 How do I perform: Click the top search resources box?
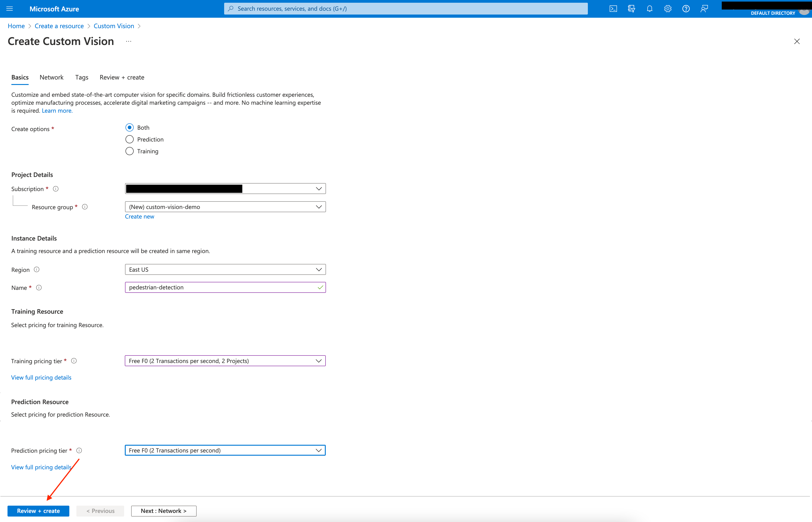pos(406,8)
